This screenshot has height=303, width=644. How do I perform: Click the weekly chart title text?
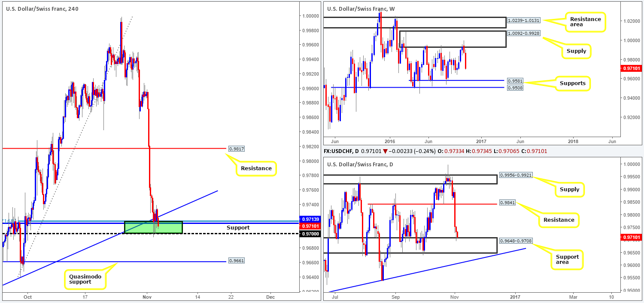tap(362, 9)
